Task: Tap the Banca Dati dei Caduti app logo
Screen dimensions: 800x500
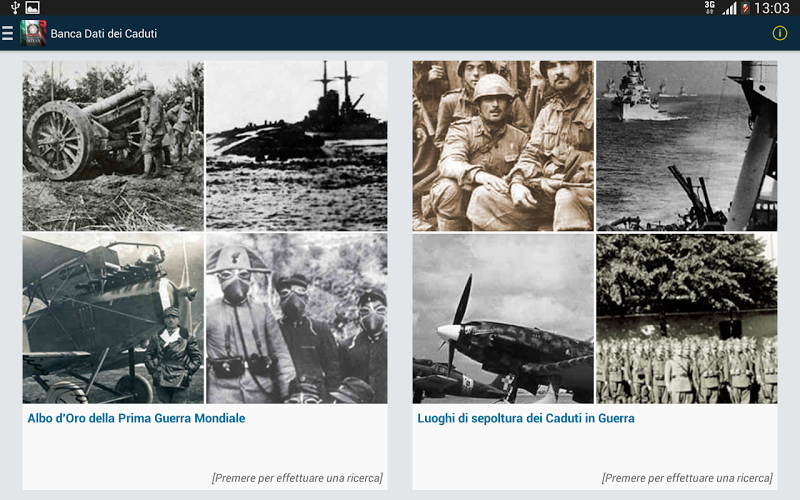Action: click(33, 33)
